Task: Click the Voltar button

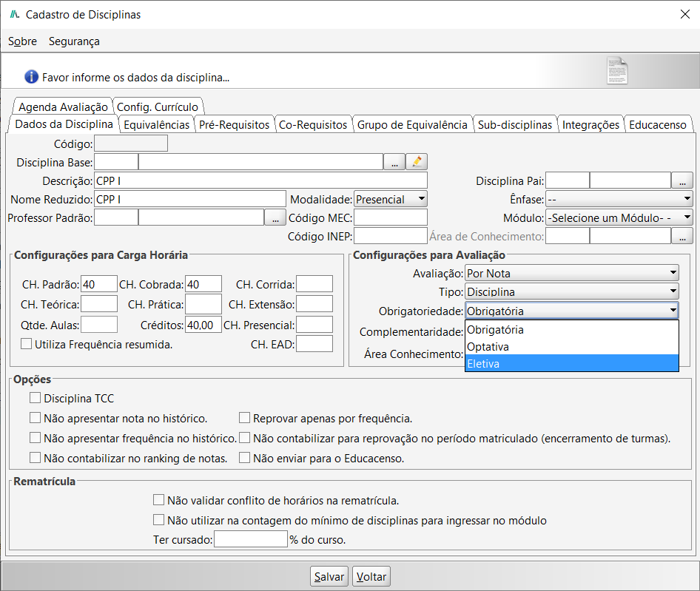Action: pos(371,576)
